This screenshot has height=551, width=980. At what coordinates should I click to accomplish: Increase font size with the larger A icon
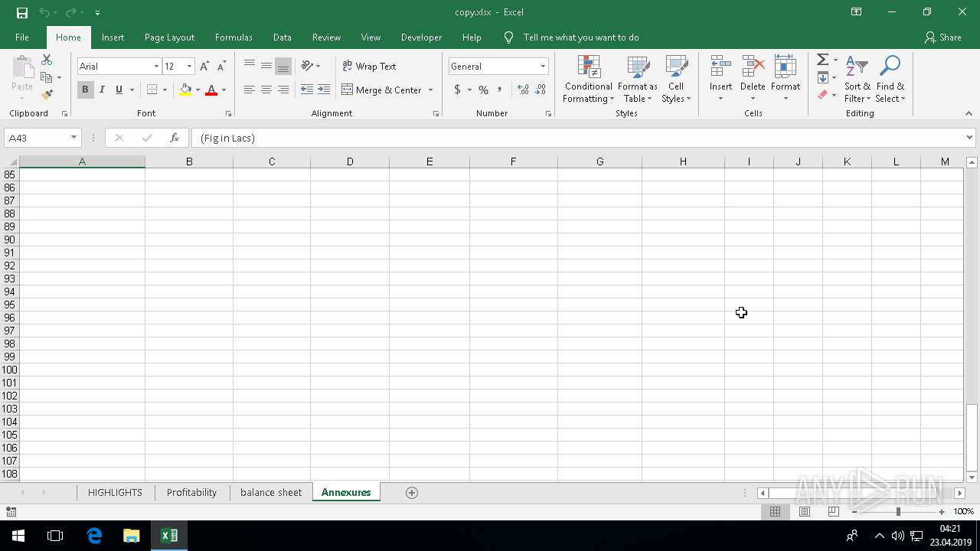[x=204, y=67]
